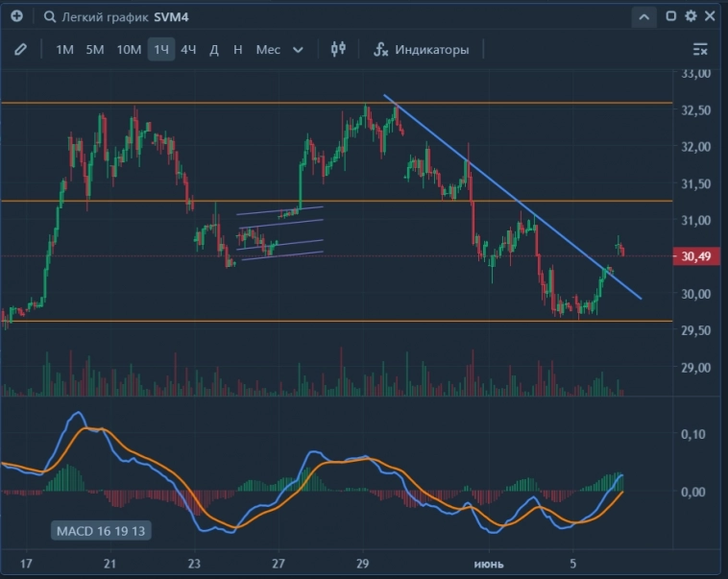The height and width of the screenshot is (579, 728).
Task: Click the 30,49 current price marker
Action: pos(695,256)
